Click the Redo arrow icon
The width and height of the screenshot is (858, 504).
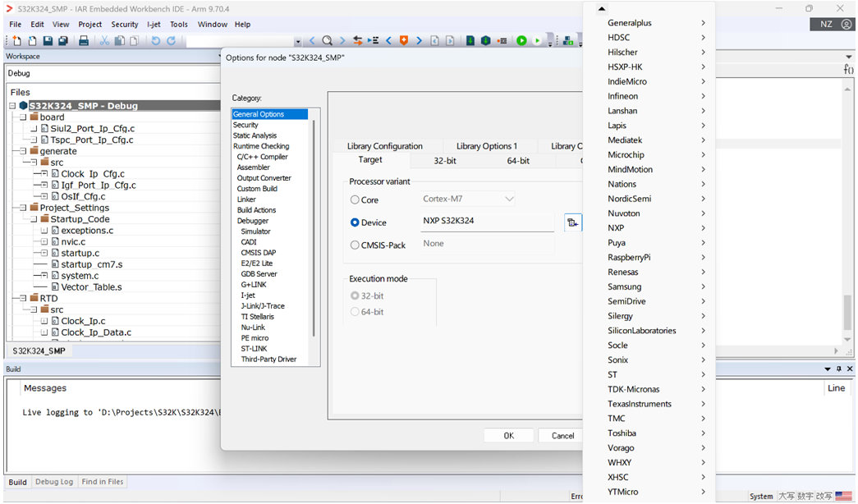[172, 40]
